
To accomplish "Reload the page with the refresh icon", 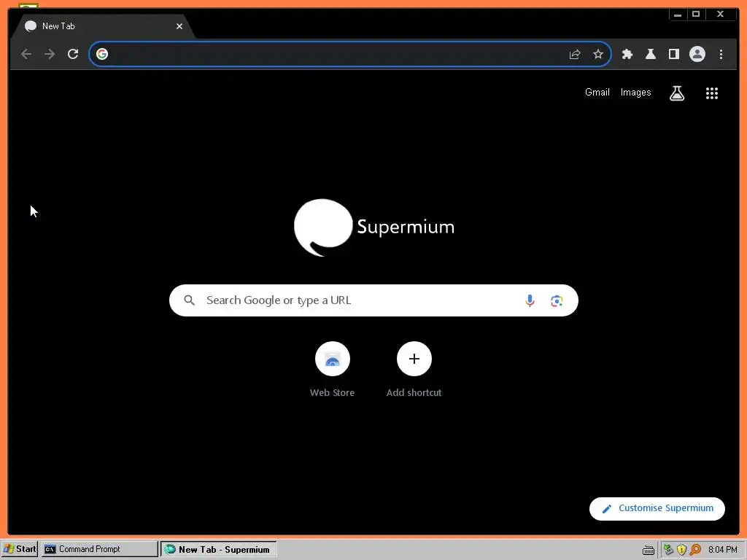I will click(73, 54).
